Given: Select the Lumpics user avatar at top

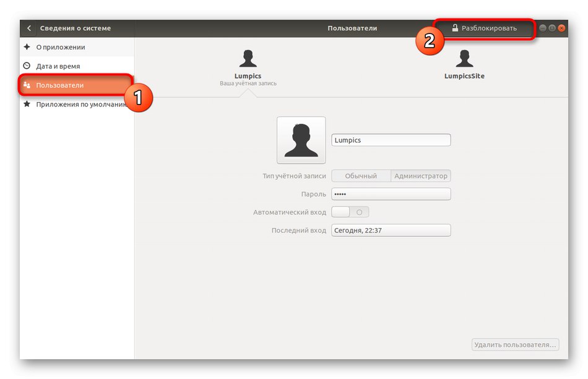Looking at the screenshot, I should (x=248, y=58).
